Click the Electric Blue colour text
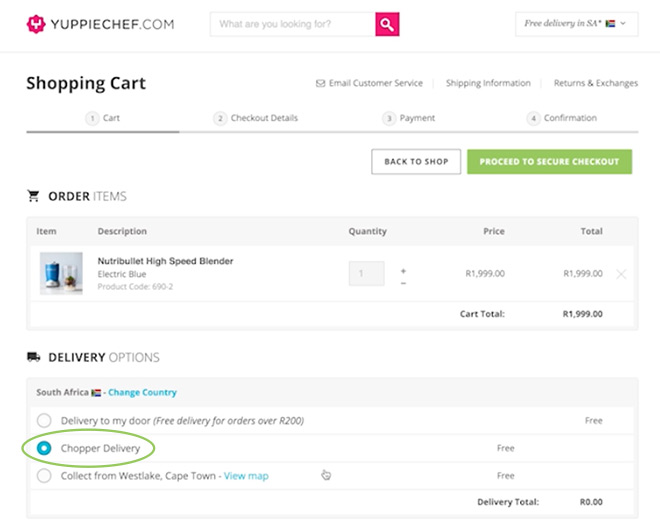The image size is (660, 520). coord(122,274)
